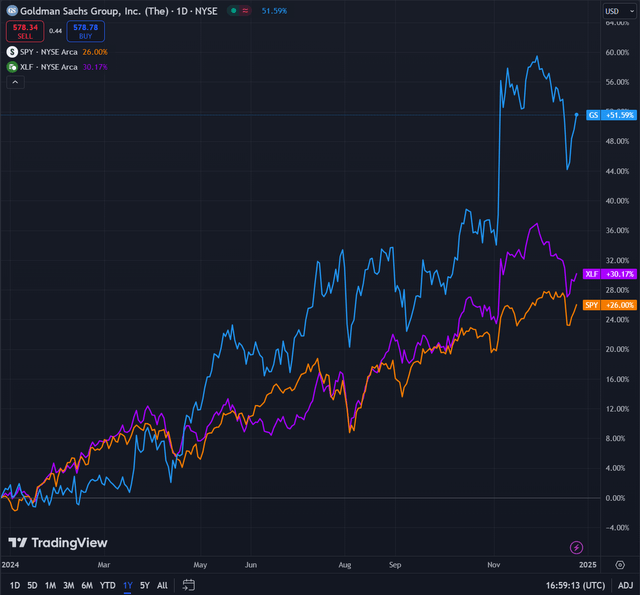Click the GS symbol logo icon
Screen dimensions: 640x595
12,11
